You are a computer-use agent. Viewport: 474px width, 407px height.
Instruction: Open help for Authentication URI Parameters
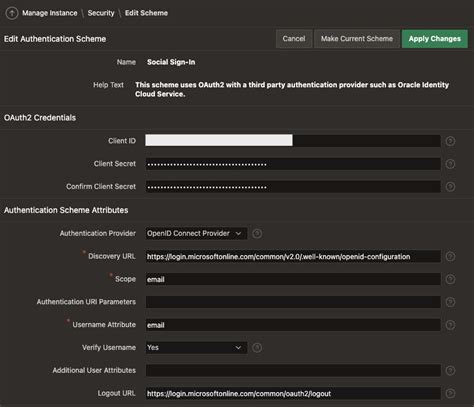point(450,302)
